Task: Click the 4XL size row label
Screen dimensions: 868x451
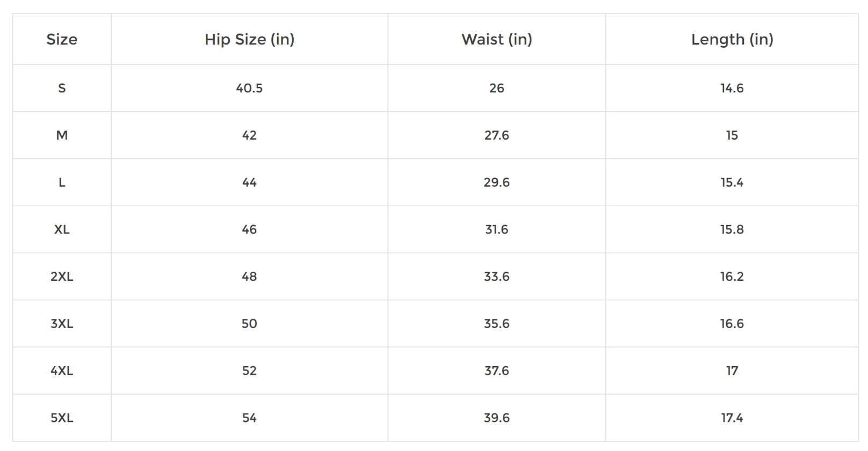Action: (62, 370)
